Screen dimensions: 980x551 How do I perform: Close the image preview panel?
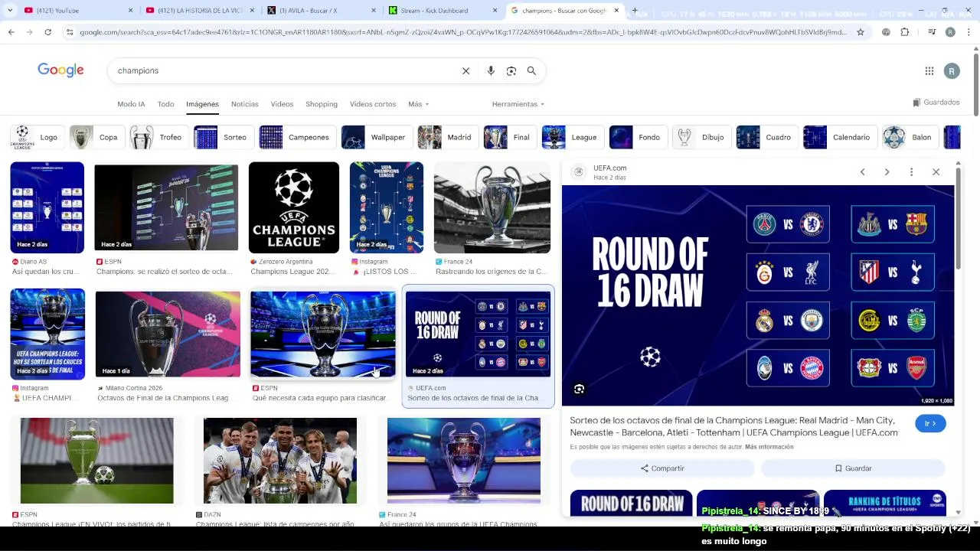coord(936,172)
